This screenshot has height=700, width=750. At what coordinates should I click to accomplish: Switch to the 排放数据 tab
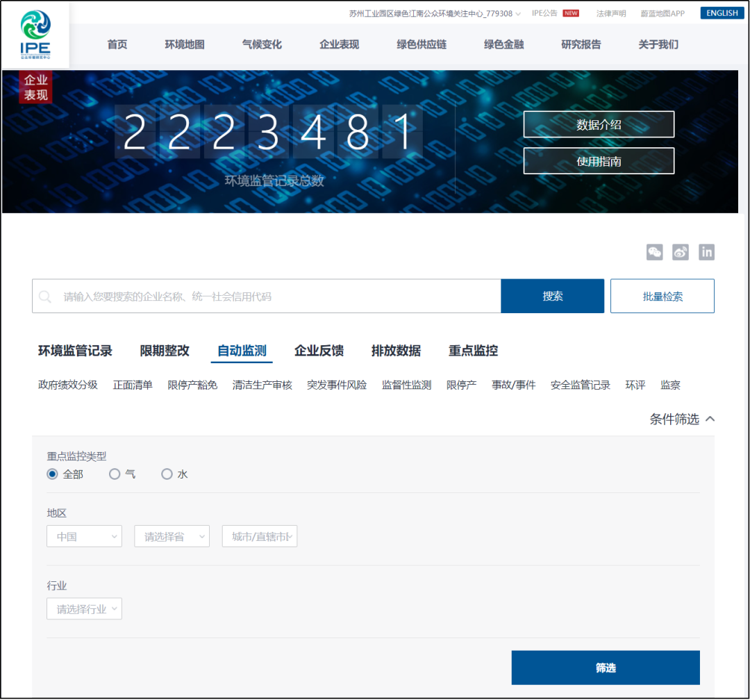396,351
